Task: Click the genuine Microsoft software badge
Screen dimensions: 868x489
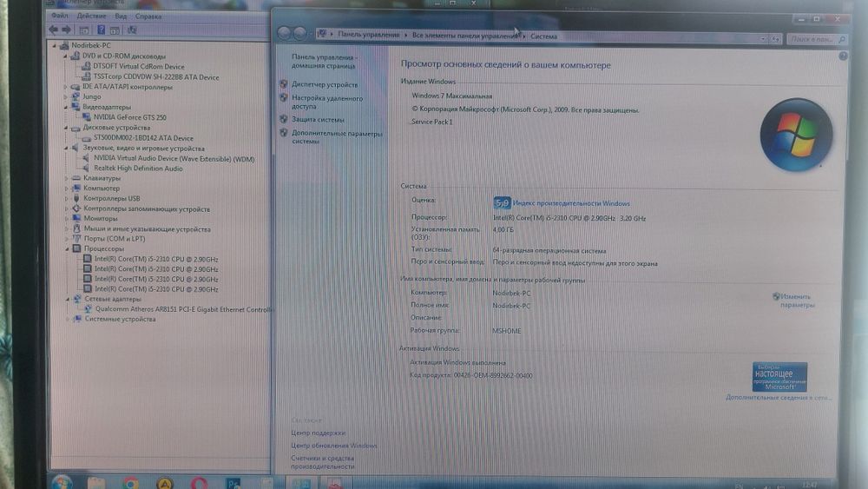Action: (x=779, y=377)
